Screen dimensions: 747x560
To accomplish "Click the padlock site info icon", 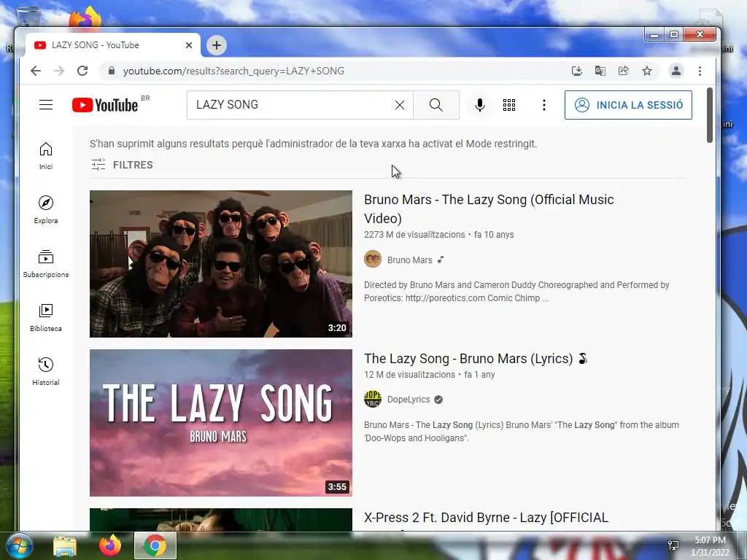I will coord(112,71).
